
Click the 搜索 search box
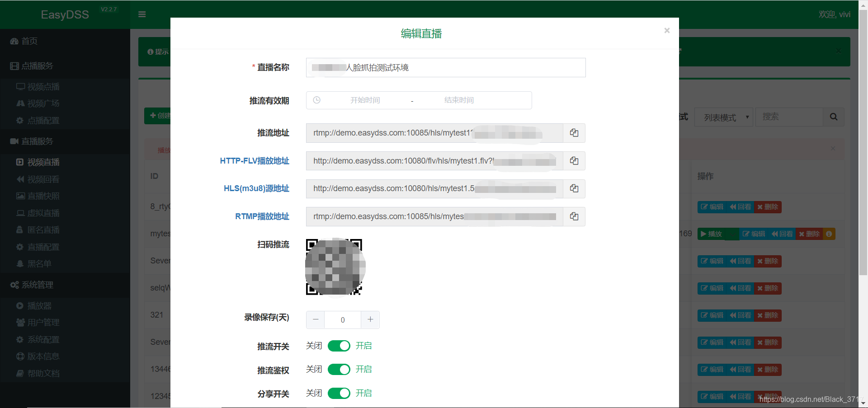click(x=789, y=117)
